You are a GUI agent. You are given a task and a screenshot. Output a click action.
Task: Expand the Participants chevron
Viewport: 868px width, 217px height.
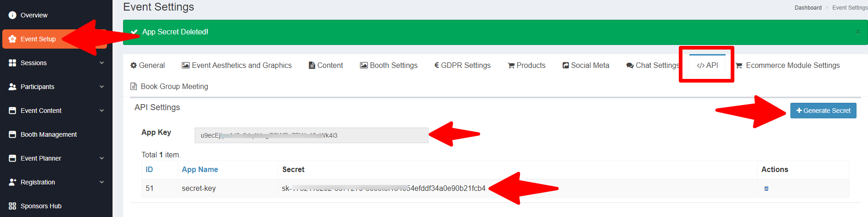pos(102,87)
